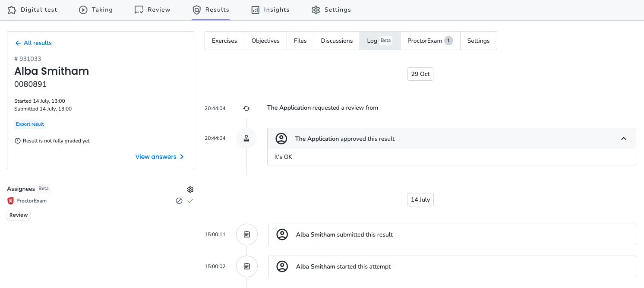Open the Files tab
644x288 pixels.
click(300, 41)
